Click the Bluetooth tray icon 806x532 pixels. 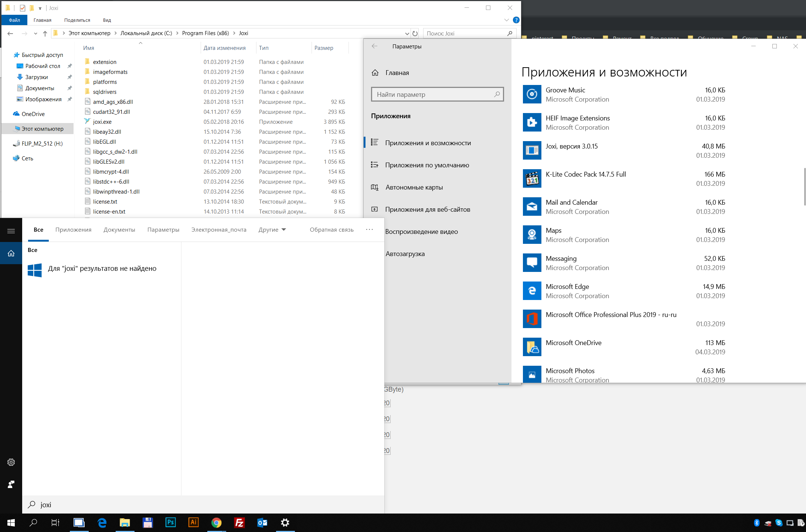tap(756, 522)
